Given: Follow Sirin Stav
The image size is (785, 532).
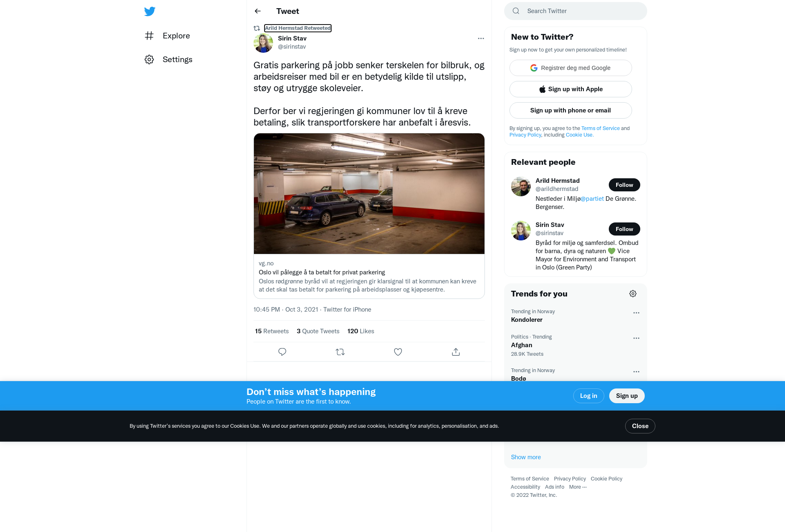Looking at the screenshot, I should coord(624,229).
